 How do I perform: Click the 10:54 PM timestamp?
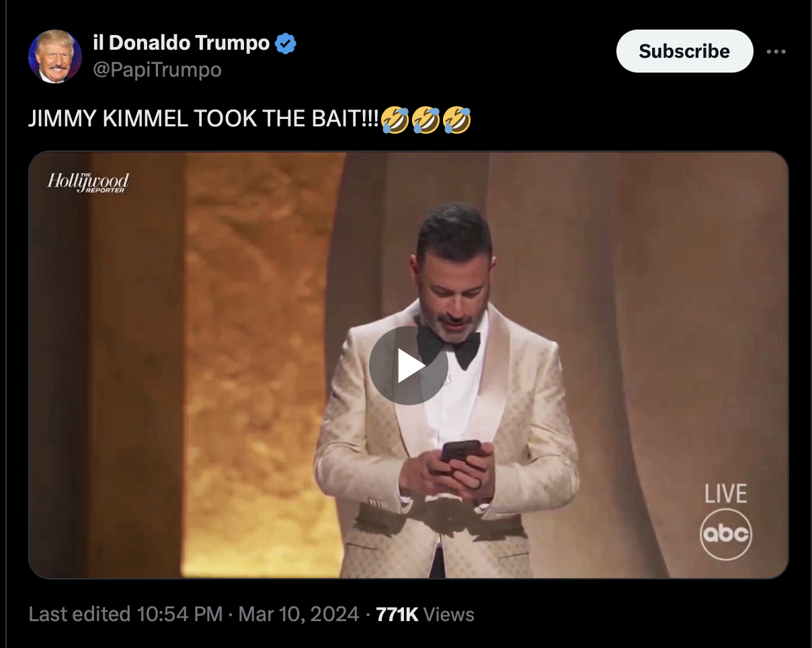coord(179,614)
